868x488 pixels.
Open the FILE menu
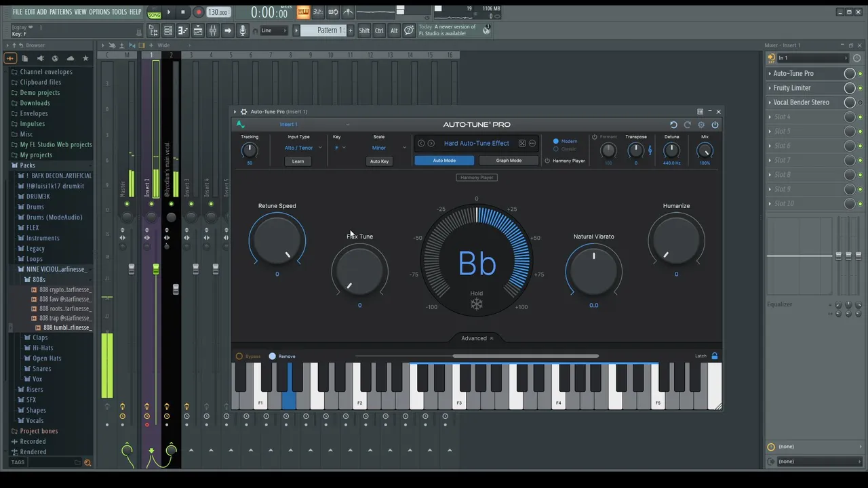click(x=18, y=12)
